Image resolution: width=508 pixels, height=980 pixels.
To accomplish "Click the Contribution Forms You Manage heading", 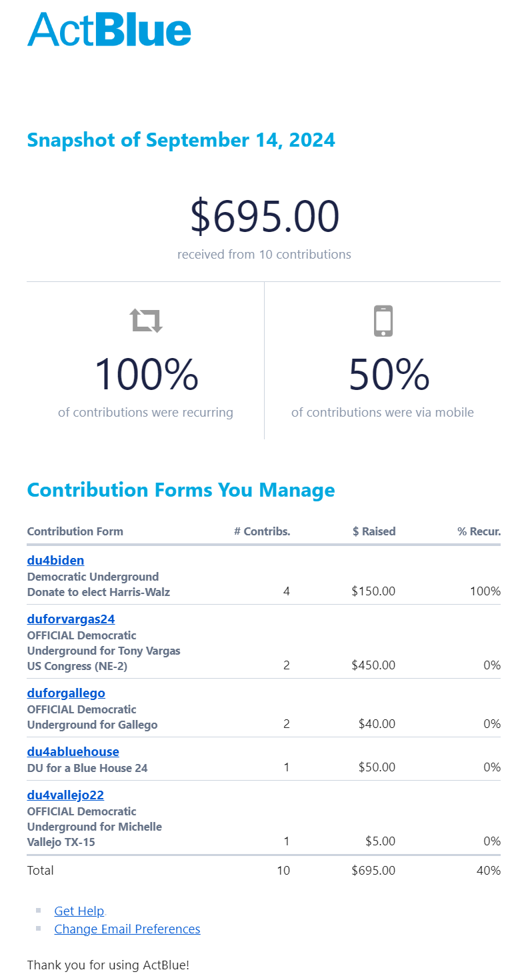I will (x=181, y=490).
